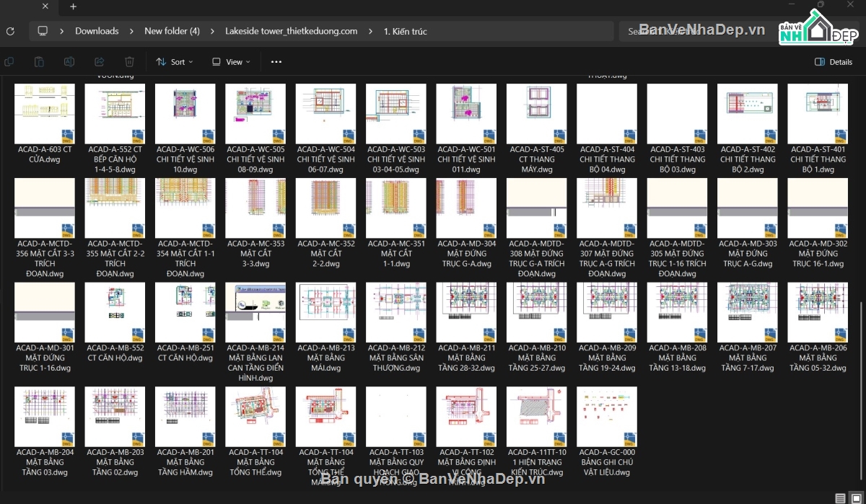Switch to large thumbnails view layout
Viewport: 866px width, 504px height.
[855, 498]
